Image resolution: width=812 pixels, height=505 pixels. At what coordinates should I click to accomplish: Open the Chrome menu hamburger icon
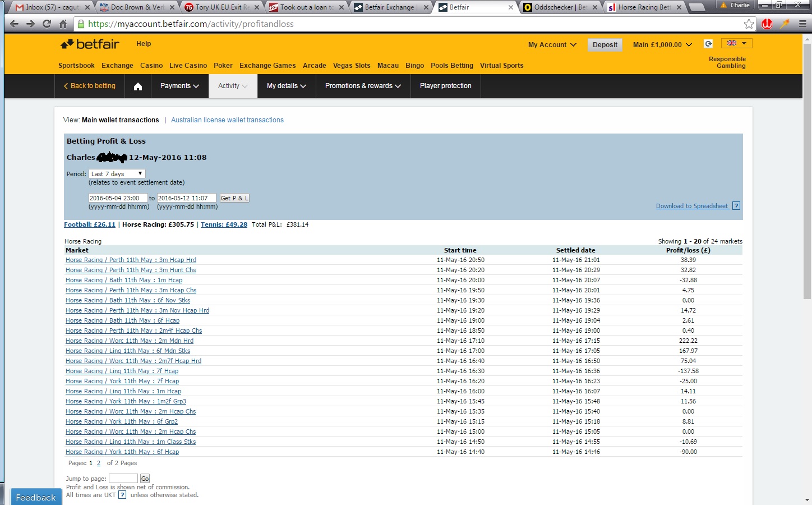pyautogui.click(x=802, y=24)
